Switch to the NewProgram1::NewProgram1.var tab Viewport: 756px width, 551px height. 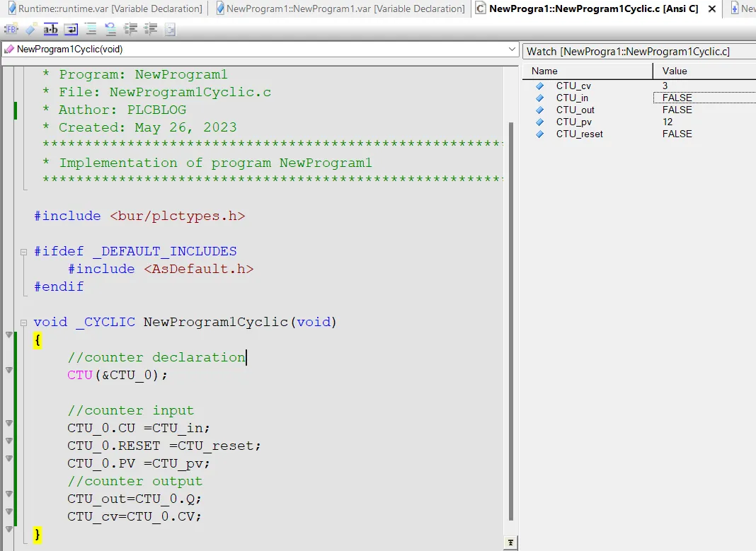point(340,8)
